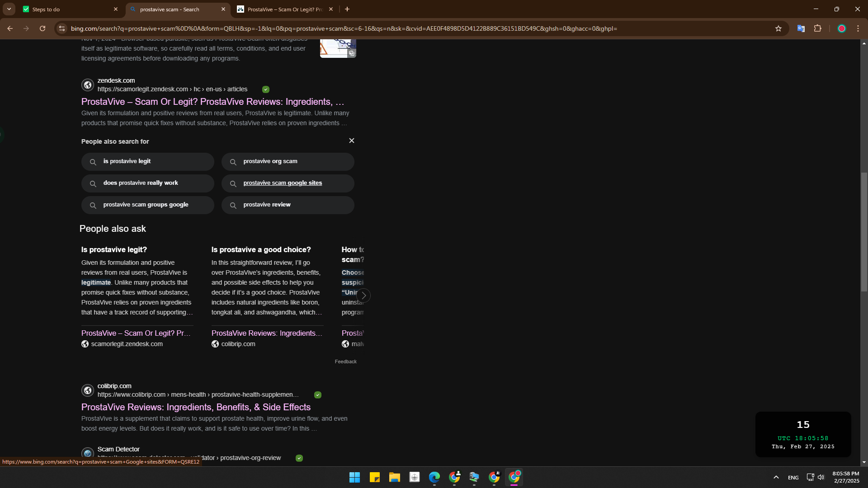Close the People also search for box
The image size is (868, 488).
[352, 141]
